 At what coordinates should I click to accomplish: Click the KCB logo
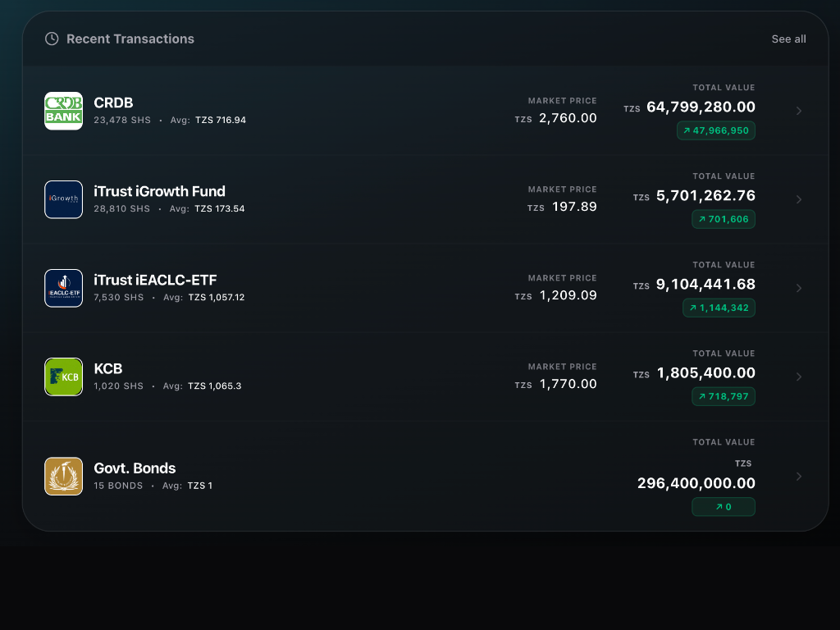[63, 377]
